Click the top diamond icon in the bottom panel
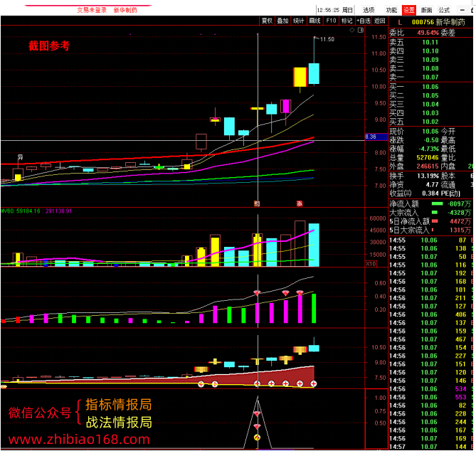 (x=257, y=414)
